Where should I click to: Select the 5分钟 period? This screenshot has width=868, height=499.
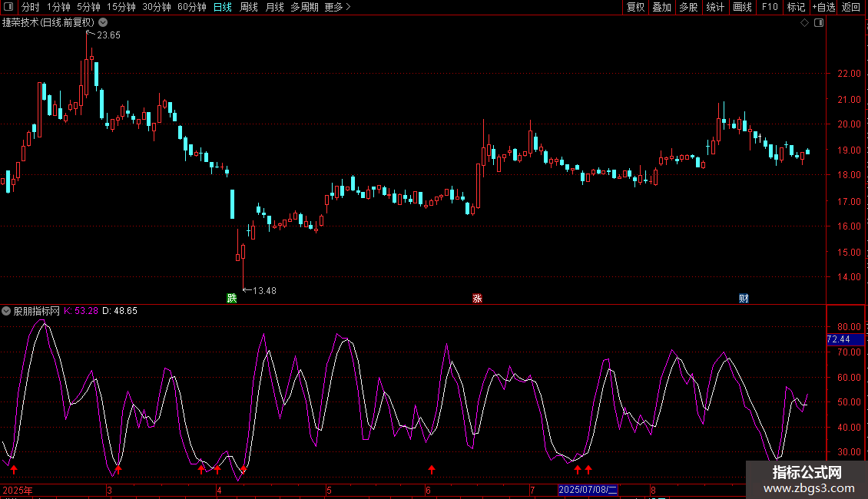tap(88, 7)
